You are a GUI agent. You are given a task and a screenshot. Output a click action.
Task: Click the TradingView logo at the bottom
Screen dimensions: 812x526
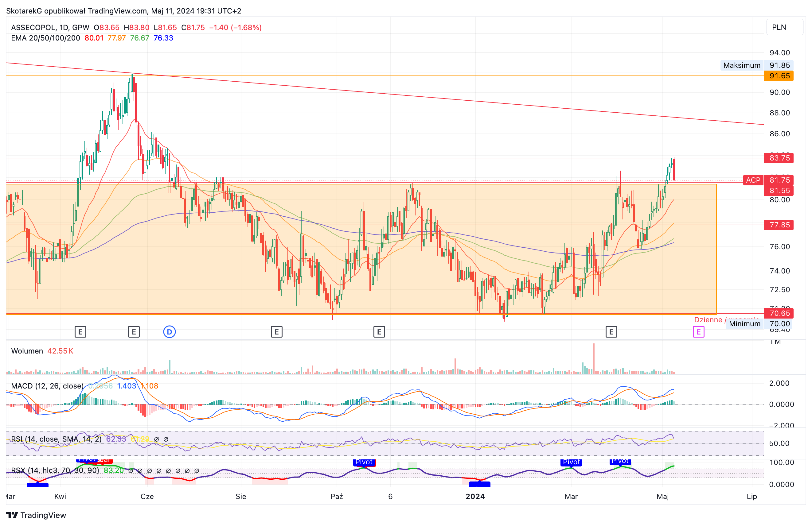tap(36, 515)
